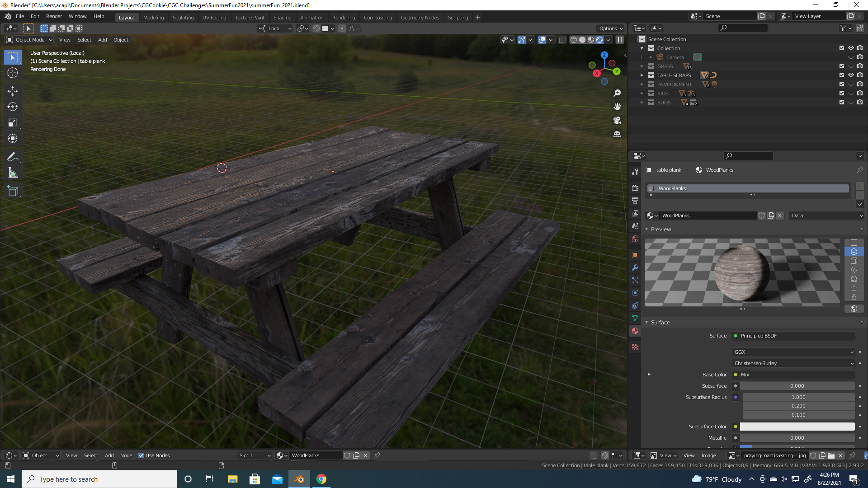Select the Scale tool
Image resolution: width=868 pixels, height=488 pixels.
coord(13,123)
